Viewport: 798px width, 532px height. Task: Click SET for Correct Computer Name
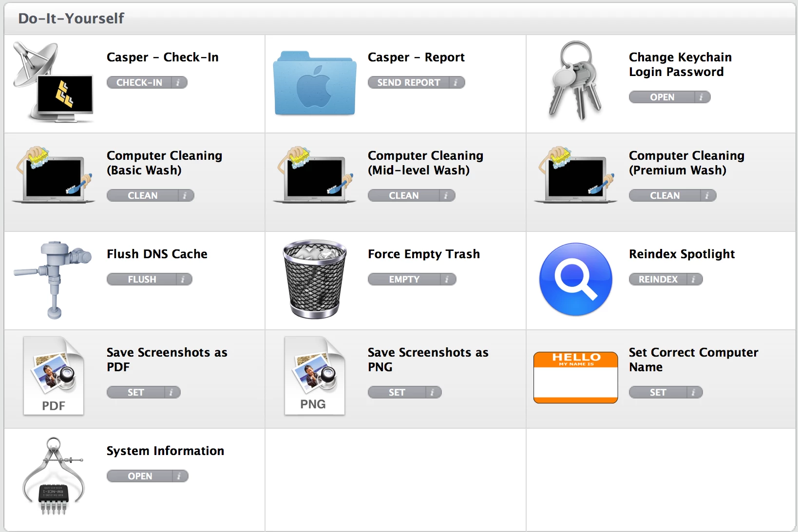coord(658,393)
